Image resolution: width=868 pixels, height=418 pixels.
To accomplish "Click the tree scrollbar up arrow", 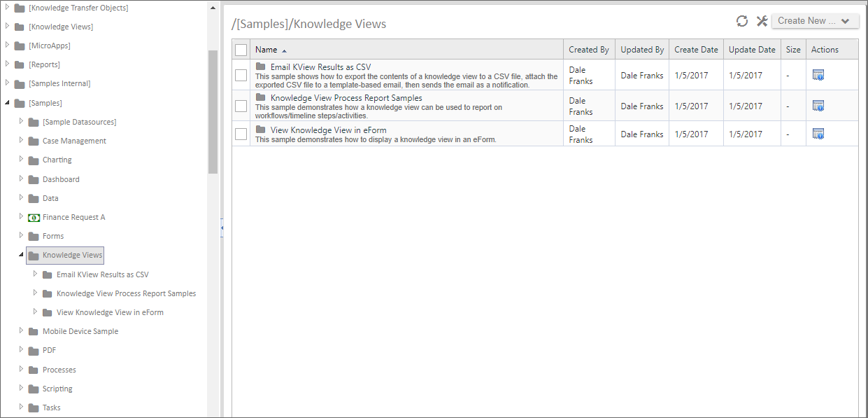I will pos(213,7).
